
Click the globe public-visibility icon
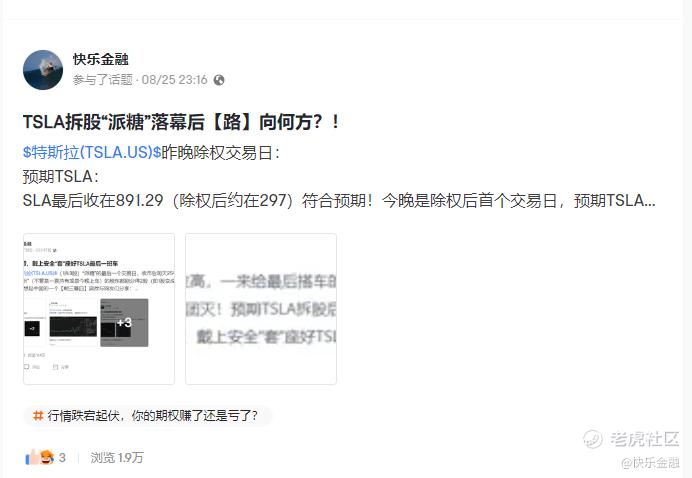click(x=219, y=80)
